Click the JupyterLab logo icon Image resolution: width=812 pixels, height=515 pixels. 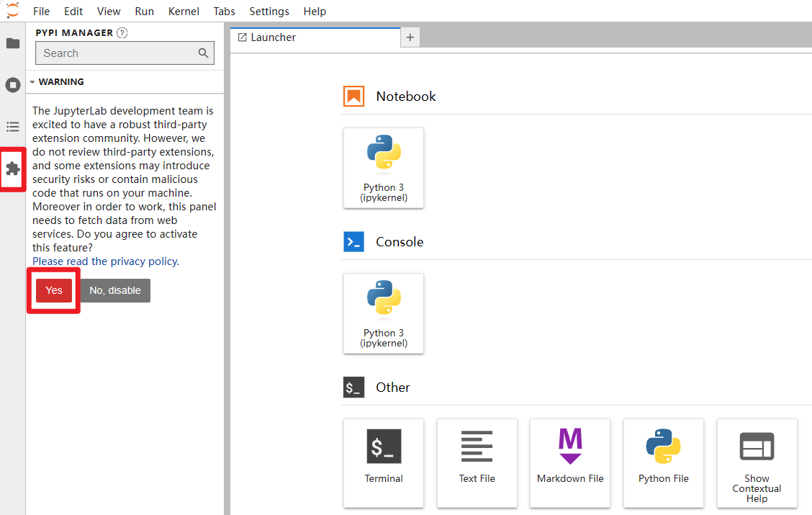point(12,10)
